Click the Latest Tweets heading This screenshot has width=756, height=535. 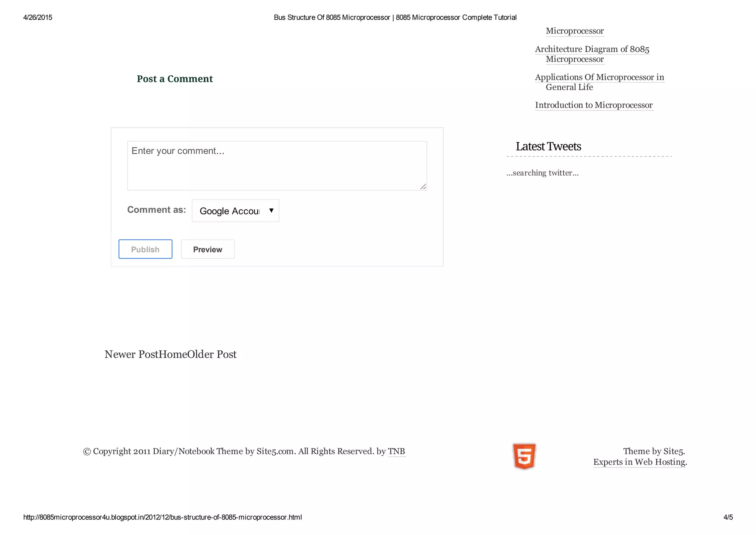tap(548, 146)
